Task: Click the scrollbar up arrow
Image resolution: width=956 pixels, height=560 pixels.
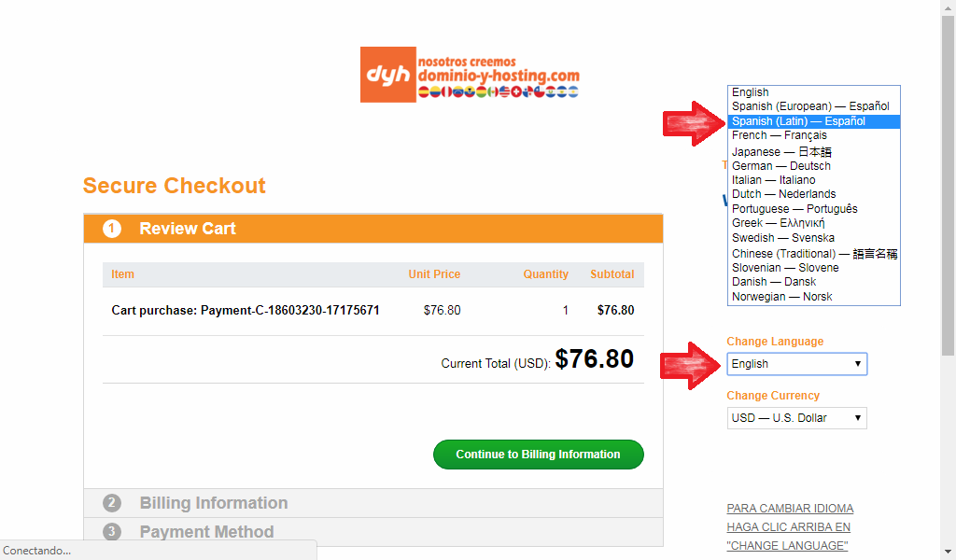Action: click(948, 7)
